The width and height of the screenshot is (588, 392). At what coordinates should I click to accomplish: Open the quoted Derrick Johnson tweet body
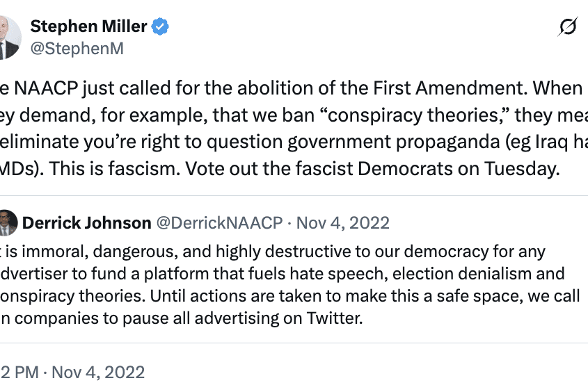pos(278,285)
